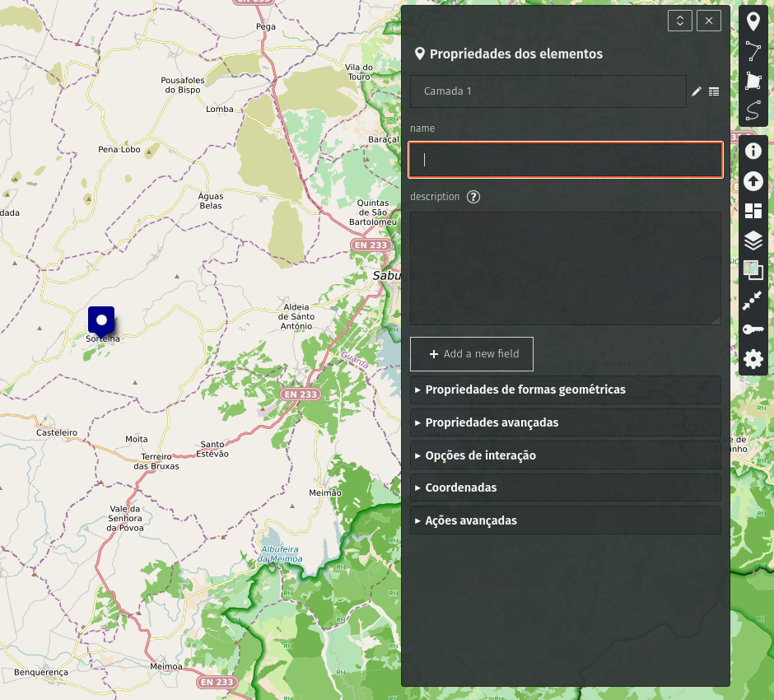Select the draw polygon tool
The height and width of the screenshot is (700, 774).
tap(753, 81)
